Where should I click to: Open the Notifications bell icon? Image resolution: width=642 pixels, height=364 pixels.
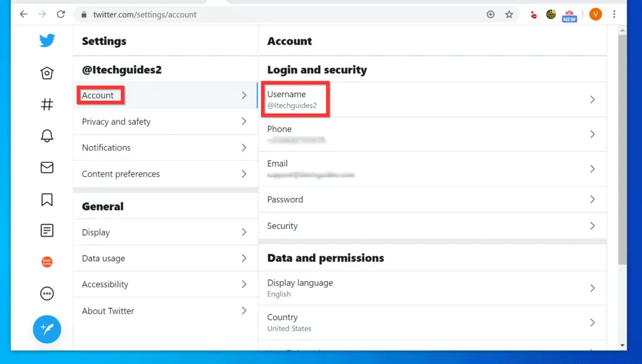point(47,136)
